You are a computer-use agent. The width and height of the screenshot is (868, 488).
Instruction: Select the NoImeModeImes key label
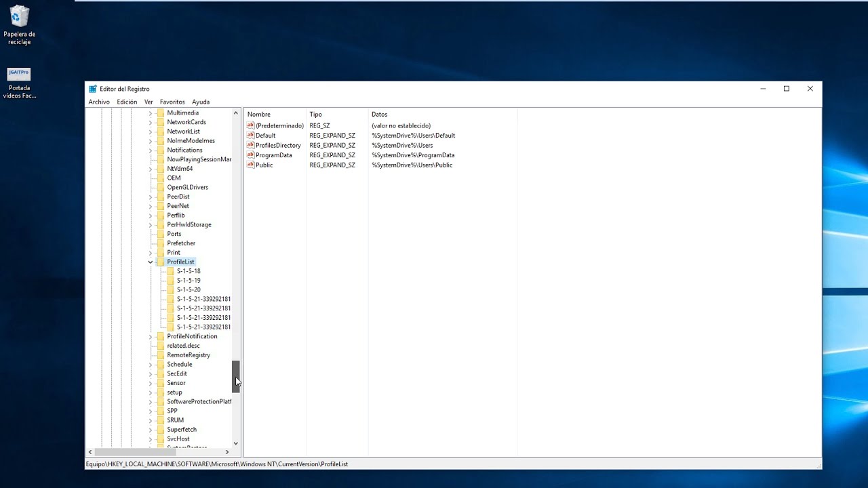191,141
